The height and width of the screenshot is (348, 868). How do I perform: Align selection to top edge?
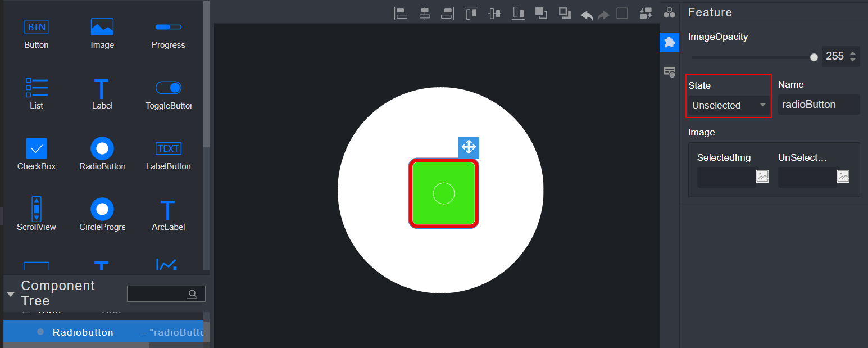(x=471, y=13)
